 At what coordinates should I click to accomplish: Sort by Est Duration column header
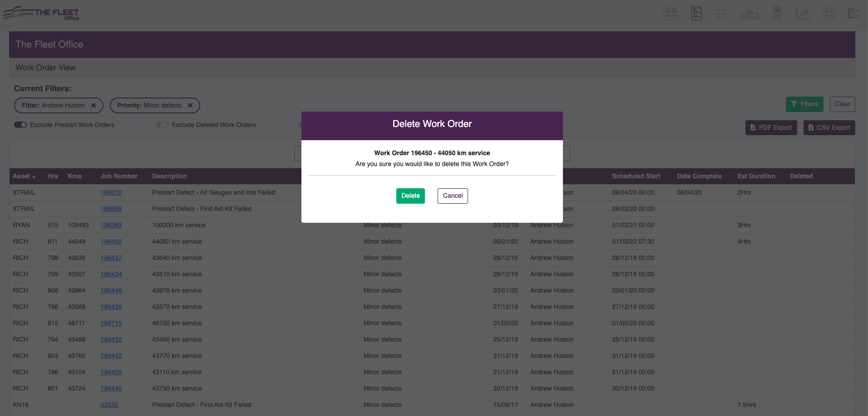756,176
